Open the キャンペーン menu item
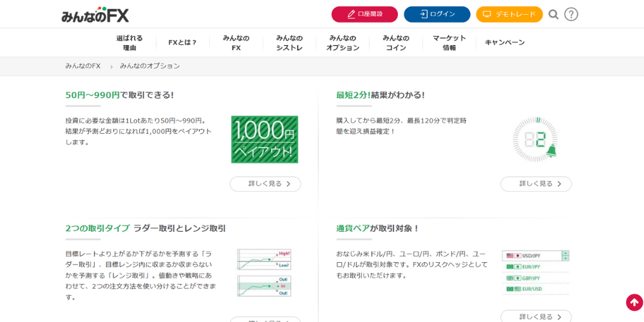Screen dimensions: 644x322 (x=505, y=43)
